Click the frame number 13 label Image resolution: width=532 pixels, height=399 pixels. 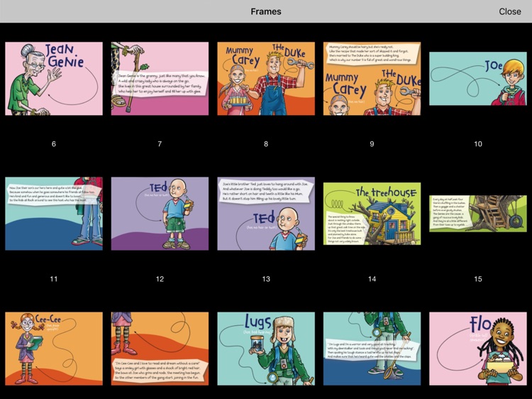(266, 279)
